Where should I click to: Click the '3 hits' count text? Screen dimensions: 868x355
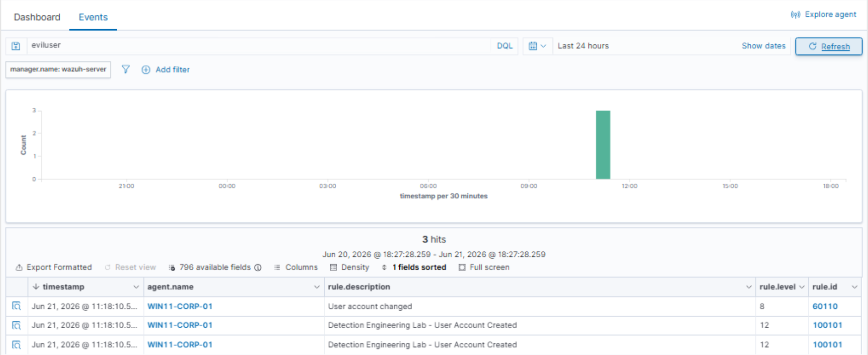point(434,240)
